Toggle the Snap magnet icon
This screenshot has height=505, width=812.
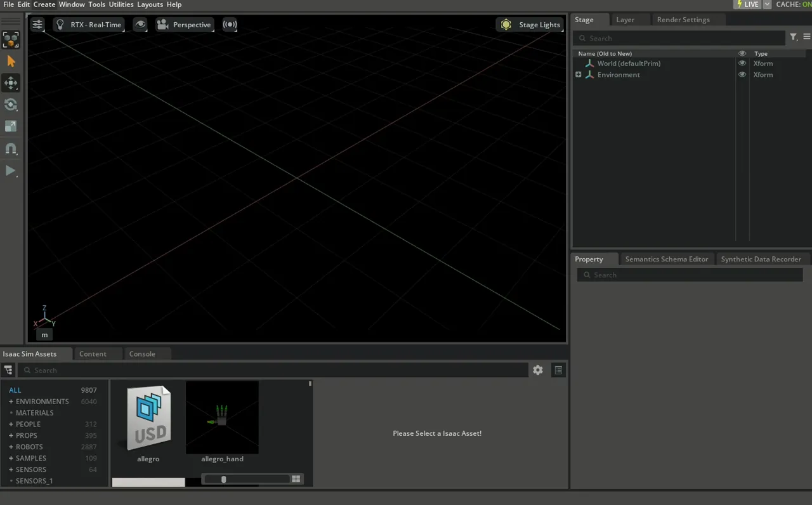(11, 148)
